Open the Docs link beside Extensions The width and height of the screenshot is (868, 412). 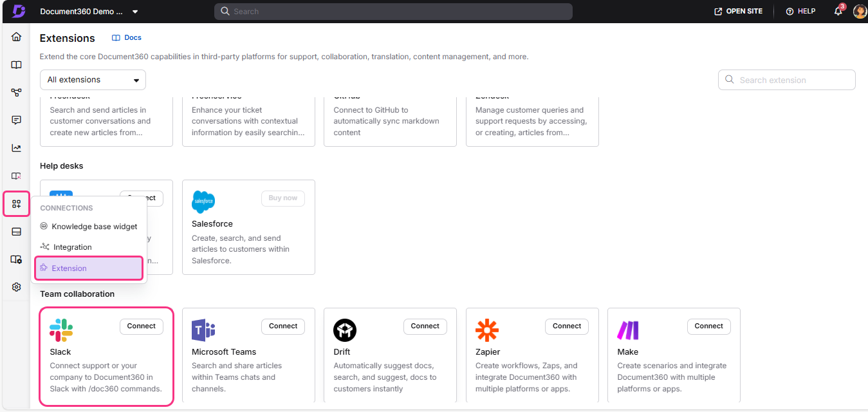[127, 38]
